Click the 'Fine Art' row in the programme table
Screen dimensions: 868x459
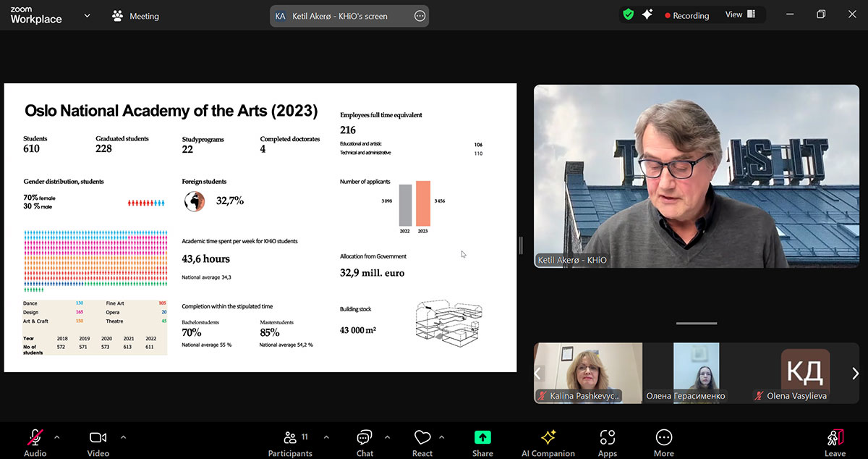click(137, 303)
